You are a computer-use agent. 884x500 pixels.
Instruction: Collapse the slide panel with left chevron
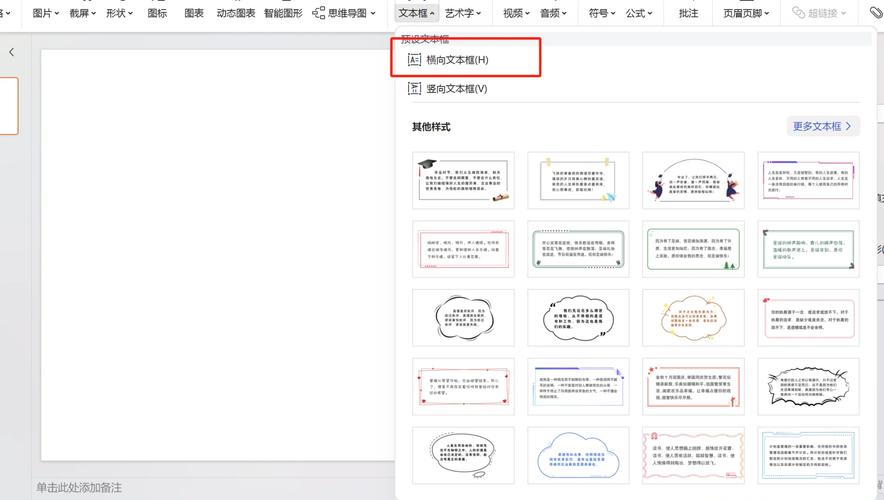coord(11,52)
